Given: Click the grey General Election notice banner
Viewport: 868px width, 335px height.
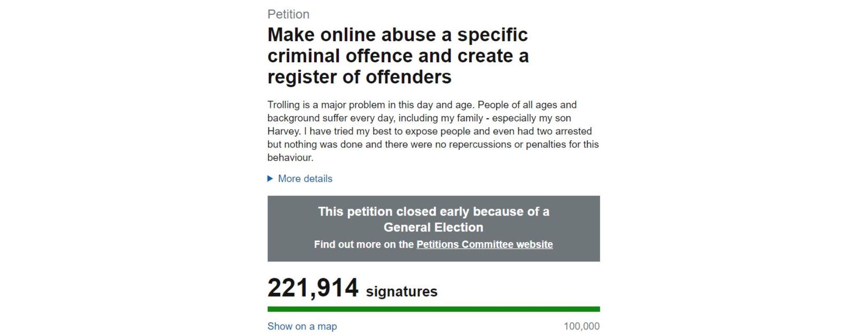Looking at the screenshot, I should tap(434, 227).
